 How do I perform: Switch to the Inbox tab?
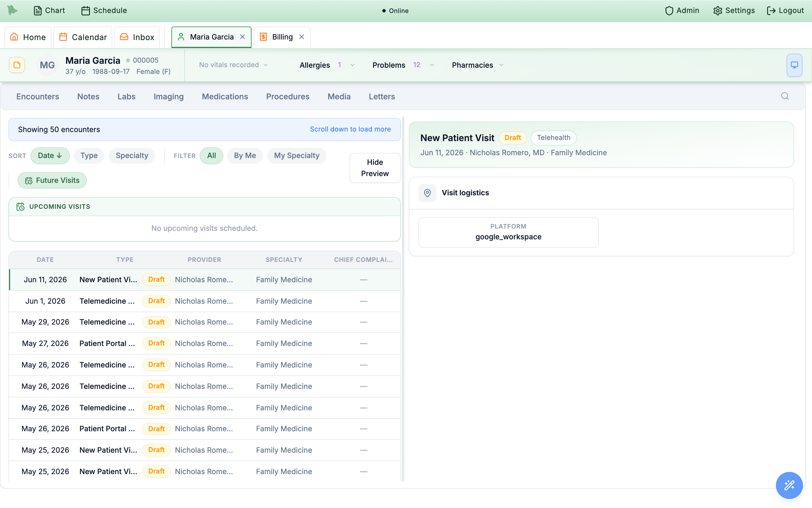click(137, 37)
